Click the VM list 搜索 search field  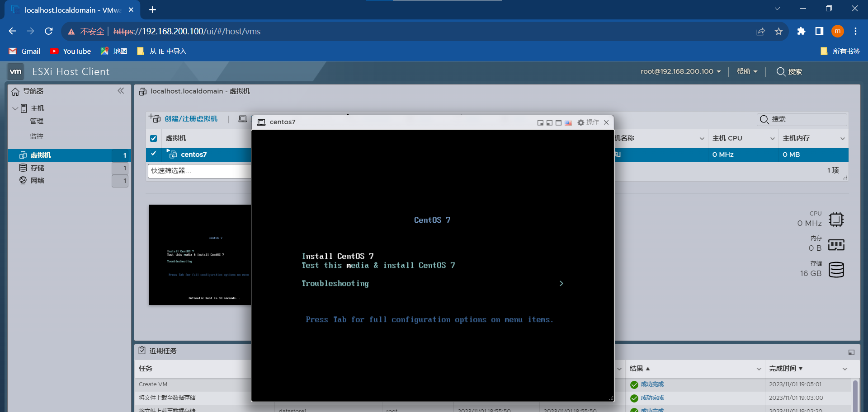[802, 119]
